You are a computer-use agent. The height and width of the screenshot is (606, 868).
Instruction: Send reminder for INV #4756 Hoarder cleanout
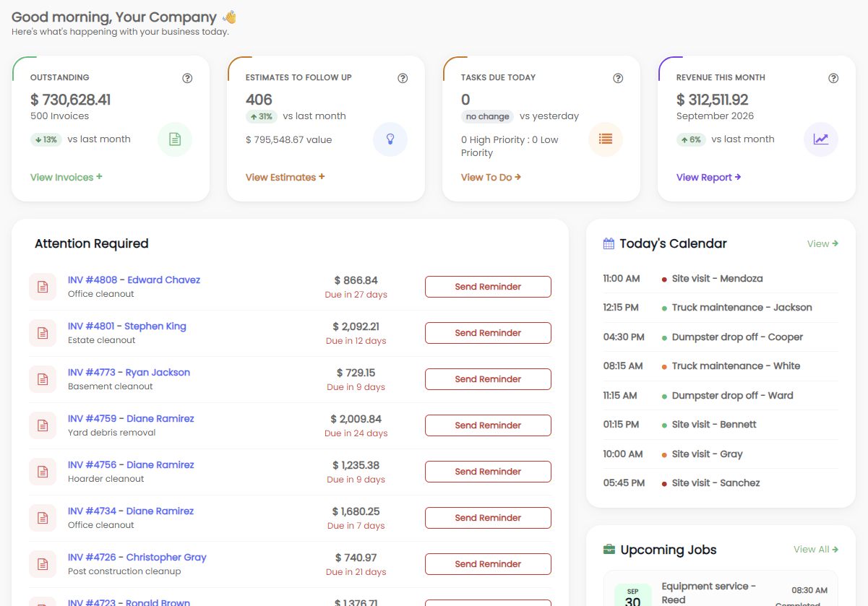[488, 472]
